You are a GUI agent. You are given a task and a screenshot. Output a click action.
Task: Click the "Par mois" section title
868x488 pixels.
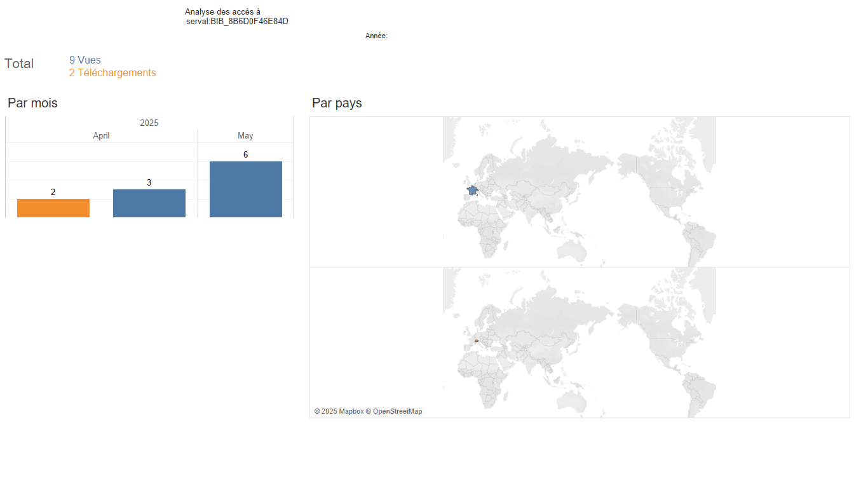32,103
